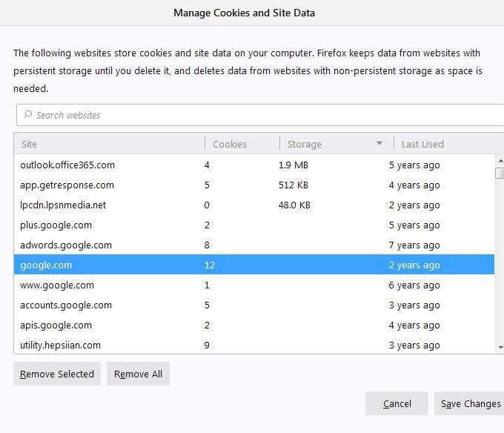Click the Storage sort arrow indicator
This screenshot has width=504, height=433.
pos(379,144)
